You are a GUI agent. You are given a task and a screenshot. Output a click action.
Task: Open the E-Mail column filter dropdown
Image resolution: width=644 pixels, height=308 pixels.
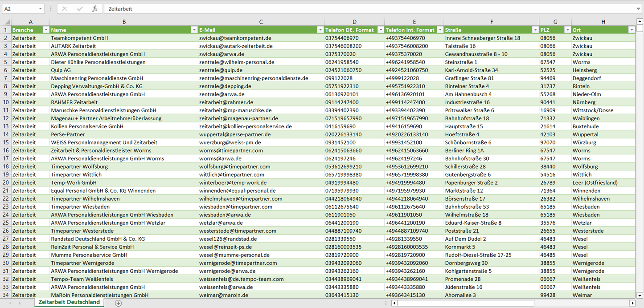tap(320, 30)
